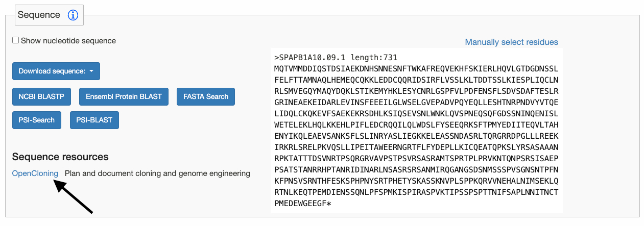Click the info icon beside Sequence heading
This screenshot has width=644, height=226.
pos(73,15)
